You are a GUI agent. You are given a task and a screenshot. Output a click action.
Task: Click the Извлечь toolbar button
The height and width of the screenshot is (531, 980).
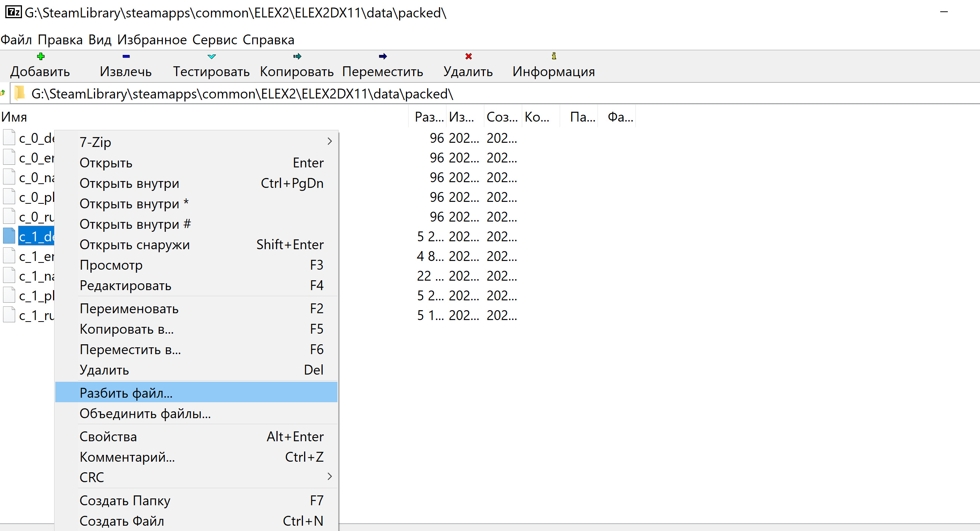126,66
